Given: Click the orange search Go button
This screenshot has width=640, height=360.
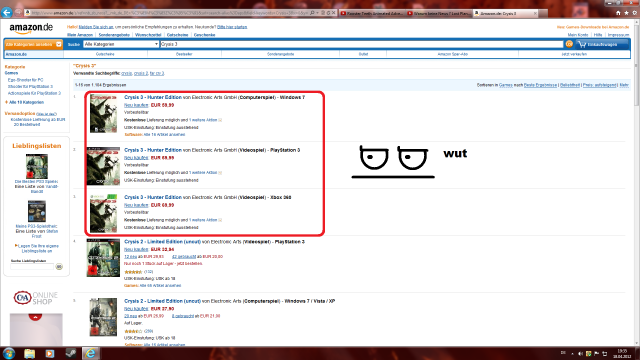Looking at the screenshot, I should (569, 44).
